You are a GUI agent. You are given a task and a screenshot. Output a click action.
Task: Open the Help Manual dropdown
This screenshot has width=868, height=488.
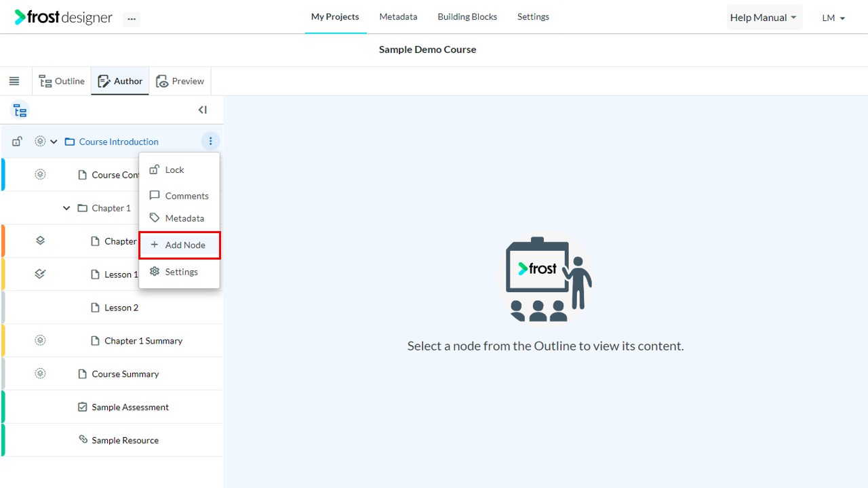point(764,18)
